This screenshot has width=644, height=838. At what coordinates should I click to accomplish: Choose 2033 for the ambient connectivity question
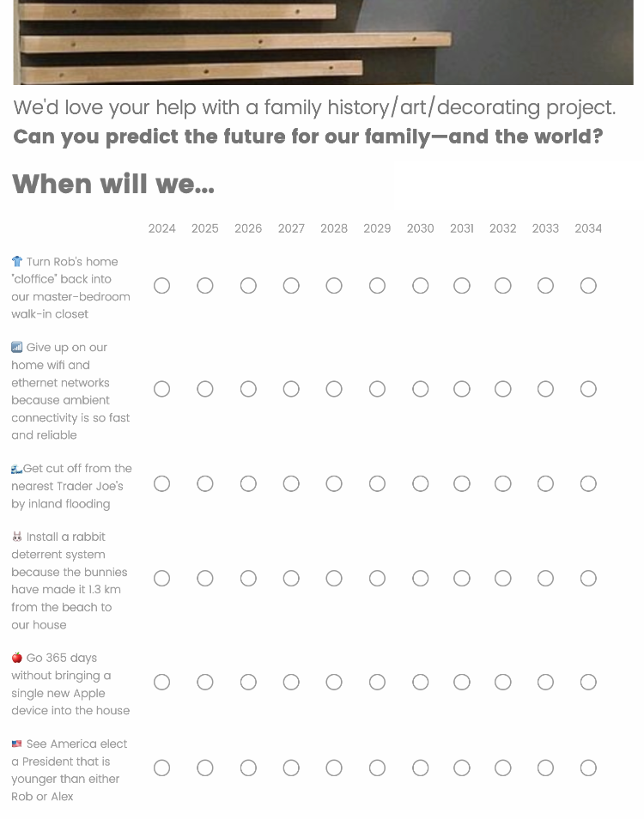point(545,389)
